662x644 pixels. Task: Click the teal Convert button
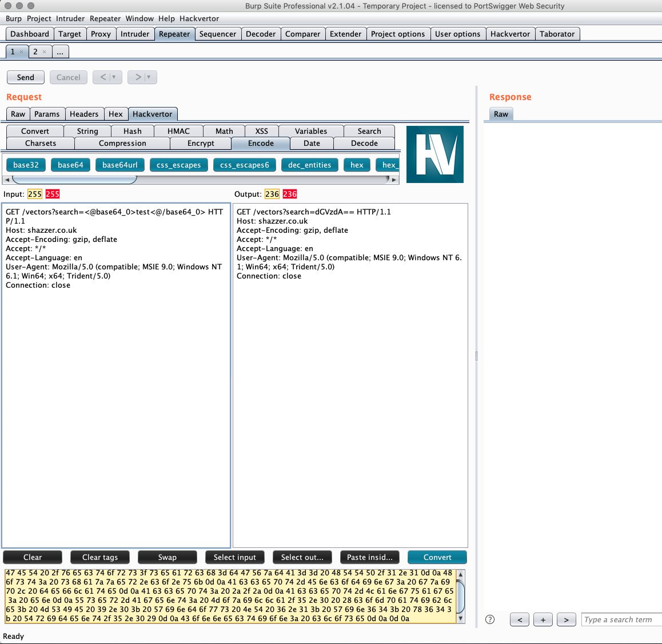click(437, 558)
